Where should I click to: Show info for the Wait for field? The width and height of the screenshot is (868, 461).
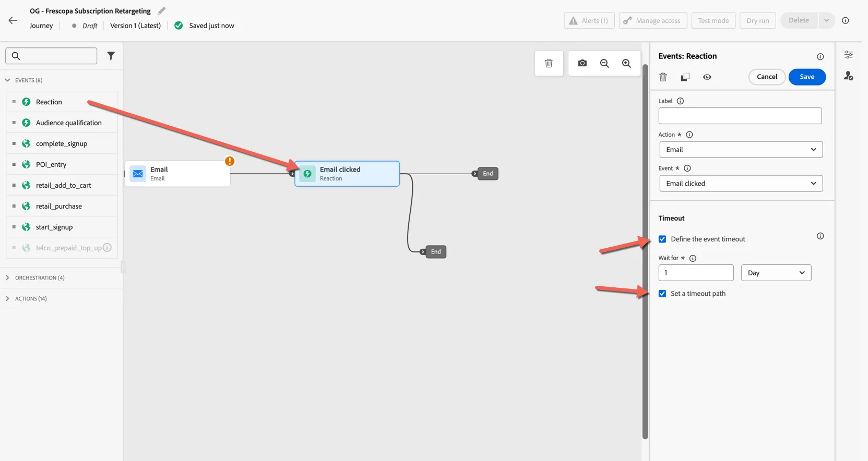coord(693,258)
